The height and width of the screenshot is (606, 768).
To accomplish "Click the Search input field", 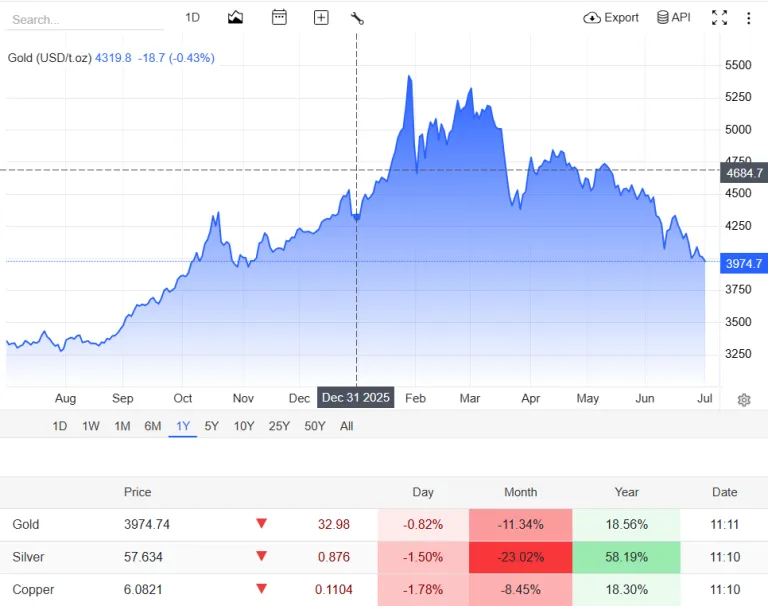I will click(x=84, y=20).
